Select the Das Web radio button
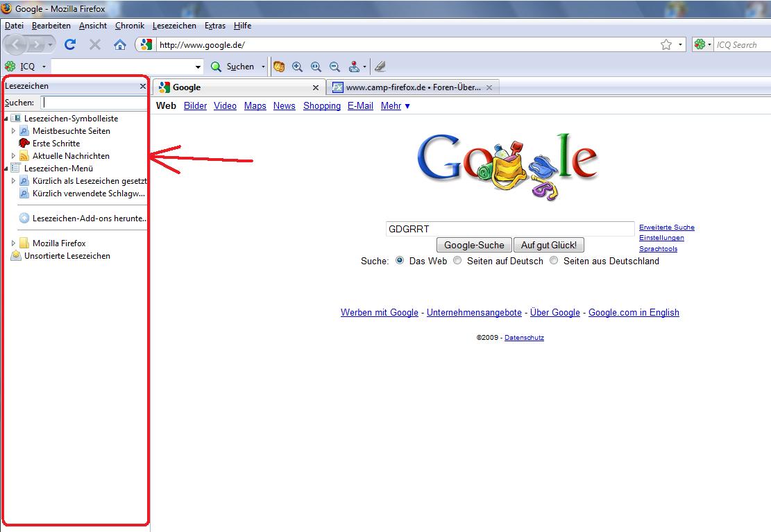Viewport: 771px width, 532px height. (400, 260)
